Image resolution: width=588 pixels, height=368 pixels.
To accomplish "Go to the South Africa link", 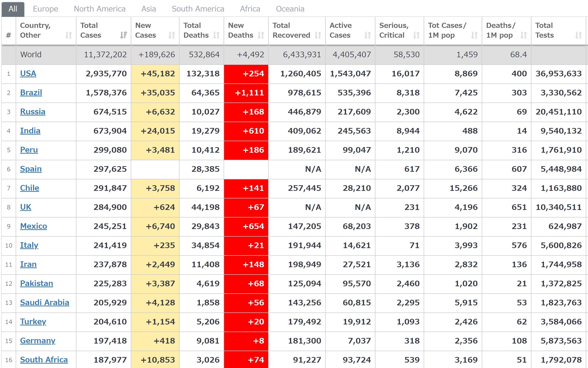I will (x=44, y=360).
